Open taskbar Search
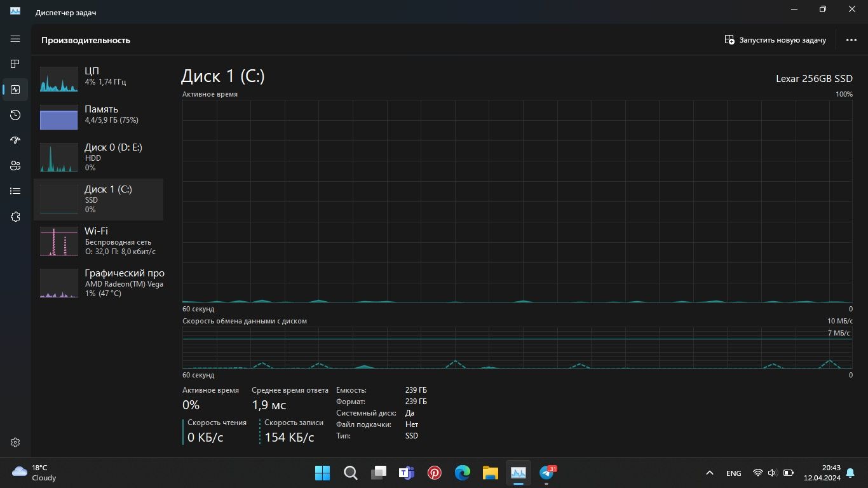Screen dimensions: 868x488 [350, 473]
